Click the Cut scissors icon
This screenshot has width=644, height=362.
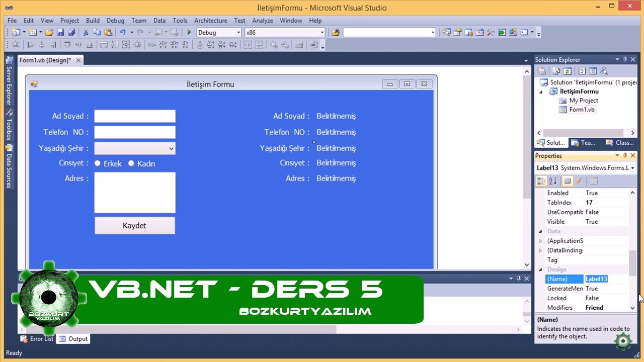[86, 33]
